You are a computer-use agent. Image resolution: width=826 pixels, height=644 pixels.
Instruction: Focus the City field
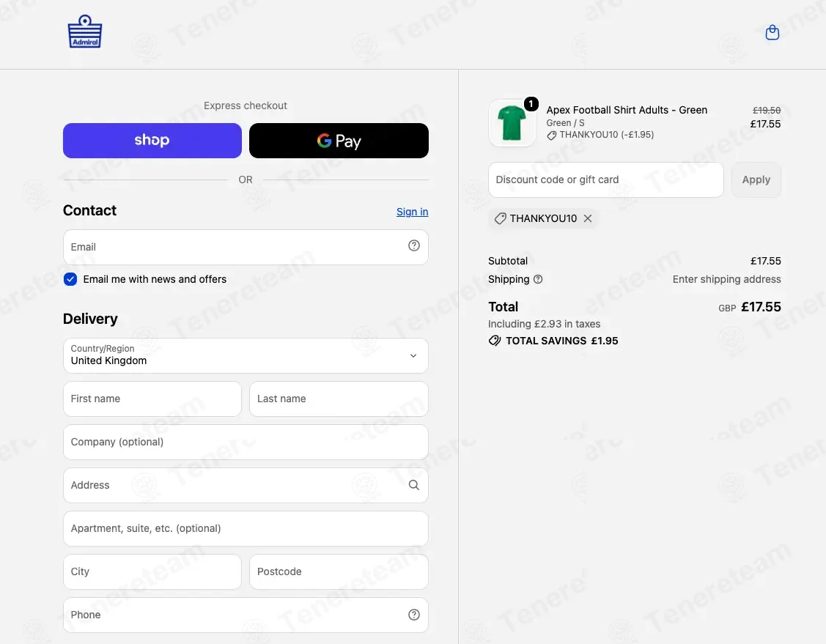tap(152, 571)
